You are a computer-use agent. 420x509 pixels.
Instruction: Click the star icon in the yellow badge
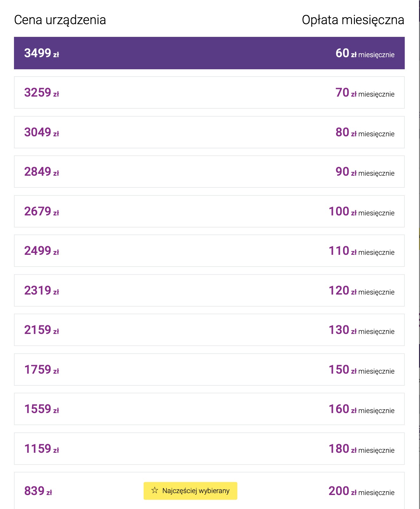[155, 490]
